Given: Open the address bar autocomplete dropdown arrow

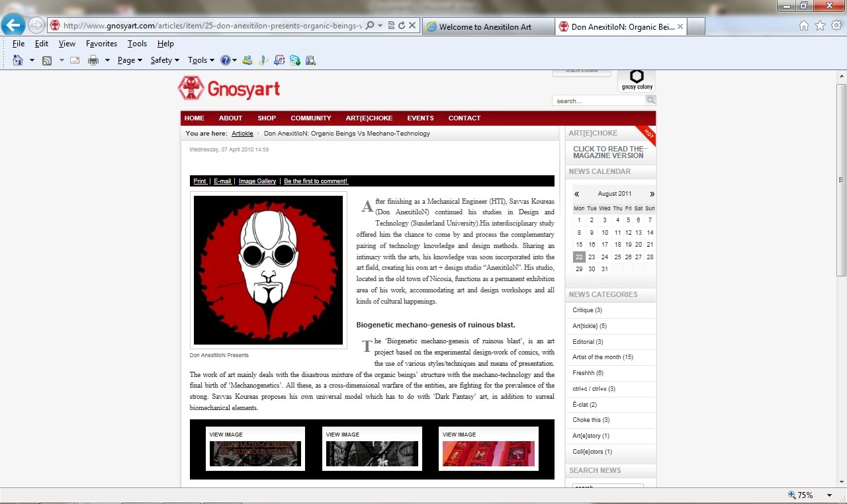Looking at the screenshot, I should click(x=380, y=26).
